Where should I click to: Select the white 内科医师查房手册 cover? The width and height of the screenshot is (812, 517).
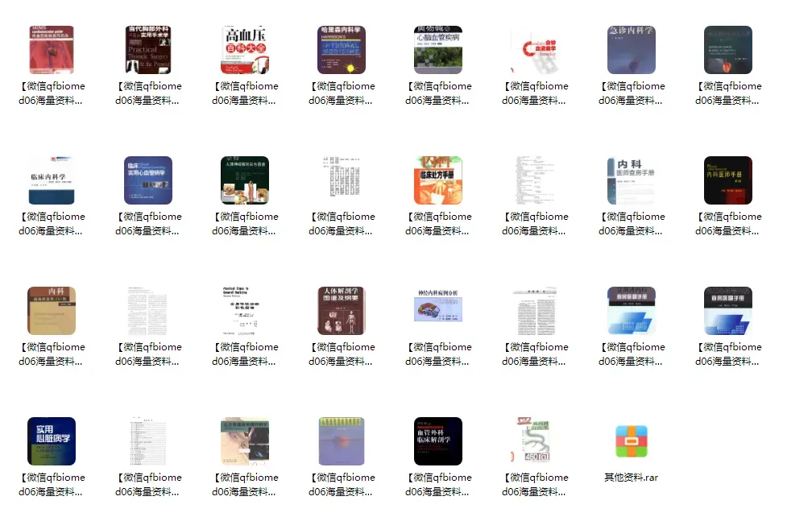[632, 180]
